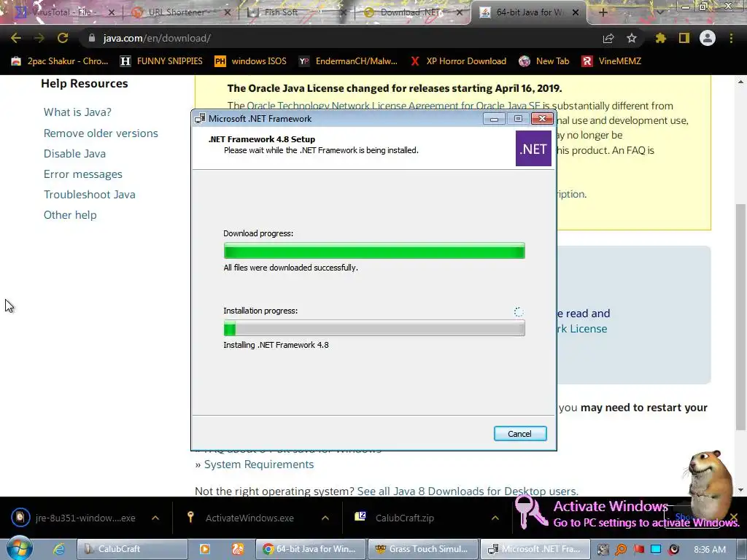The image size is (747, 560).
Task: Expand the ActivateWindows.exe options arrow
Action: pos(325,518)
